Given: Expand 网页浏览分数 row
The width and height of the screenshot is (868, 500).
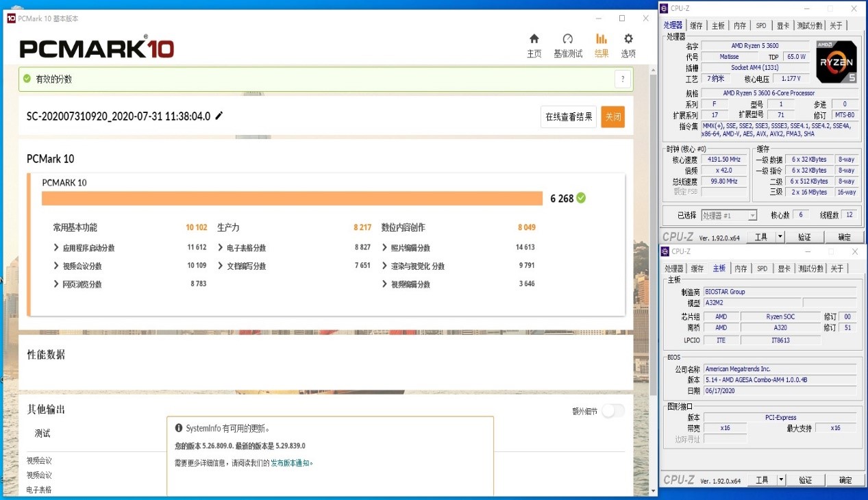Looking at the screenshot, I should pyautogui.click(x=56, y=284).
